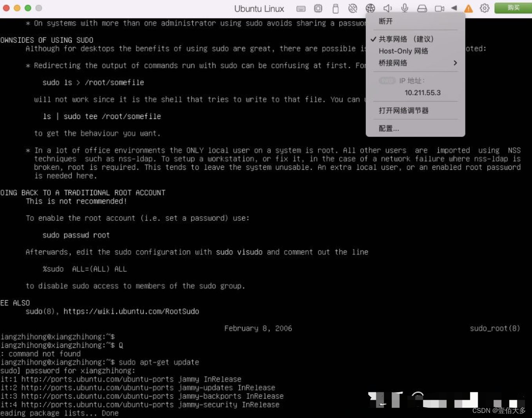The image size is (532, 418).
Task: Click 'to get the behaviour you want.' line
Action: 97,133
